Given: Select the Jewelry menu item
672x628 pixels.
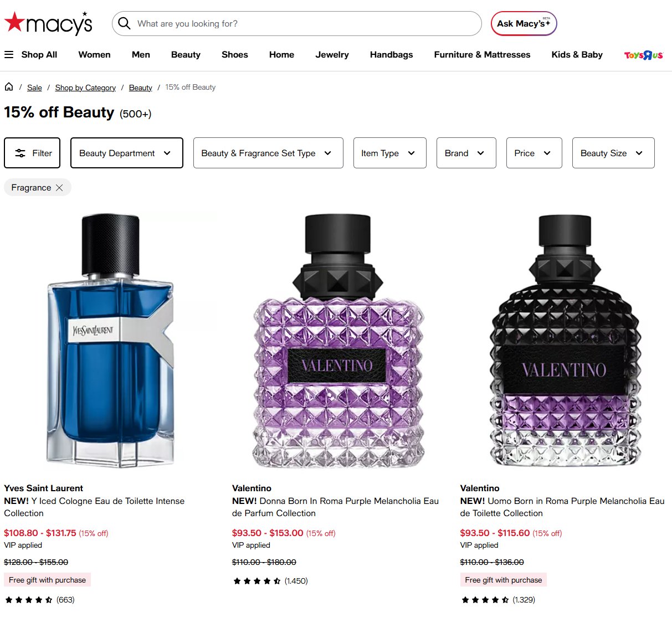Looking at the screenshot, I should (x=332, y=55).
